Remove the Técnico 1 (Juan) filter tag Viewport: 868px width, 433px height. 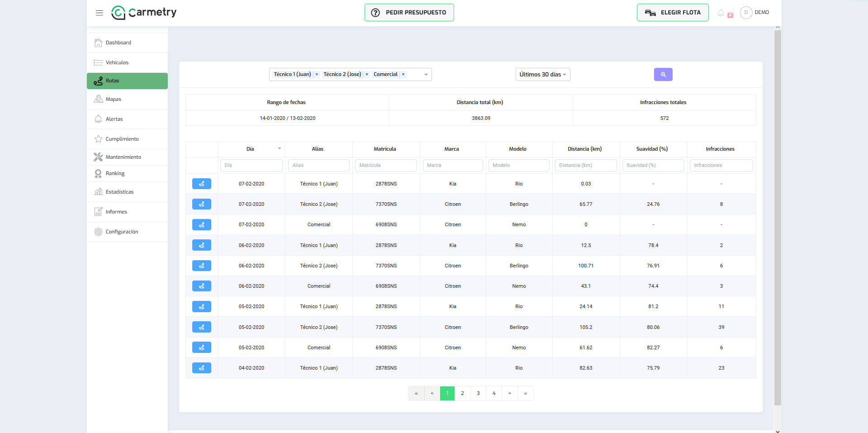pyautogui.click(x=317, y=74)
